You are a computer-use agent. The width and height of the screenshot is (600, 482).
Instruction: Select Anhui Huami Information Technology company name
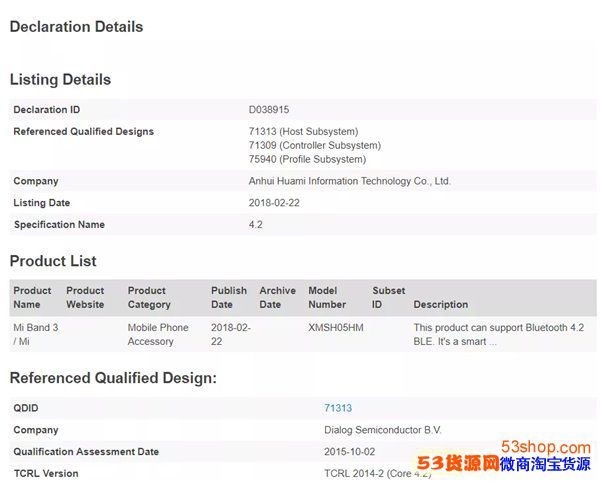pyautogui.click(x=349, y=181)
